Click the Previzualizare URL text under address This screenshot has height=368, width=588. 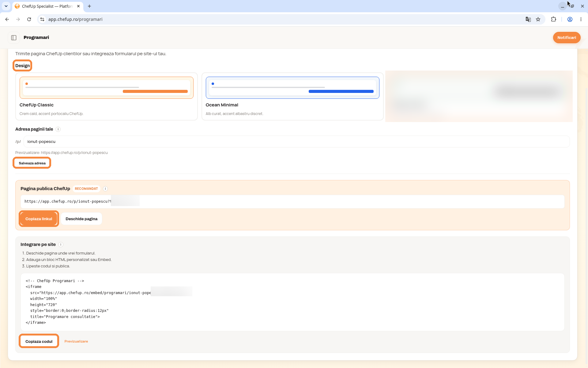point(62,153)
